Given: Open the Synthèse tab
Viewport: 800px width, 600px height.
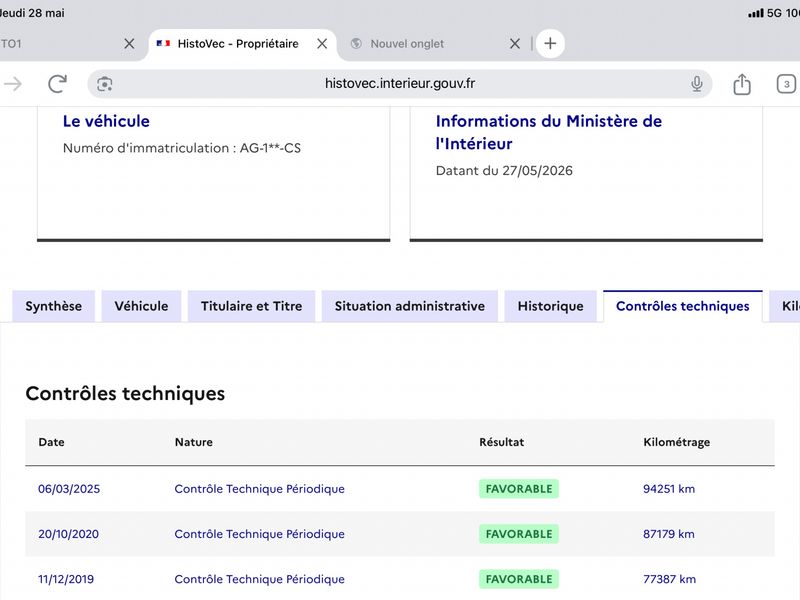Looking at the screenshot, I should (54, 306).
